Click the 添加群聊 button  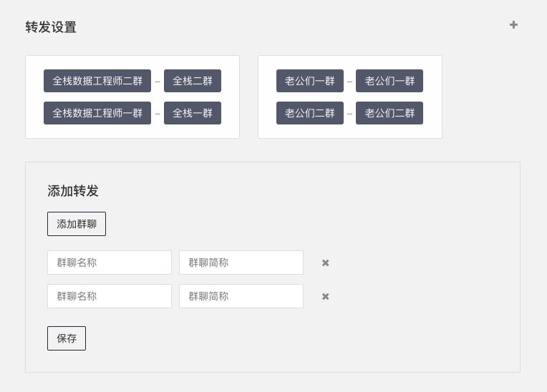pos(77,224)
